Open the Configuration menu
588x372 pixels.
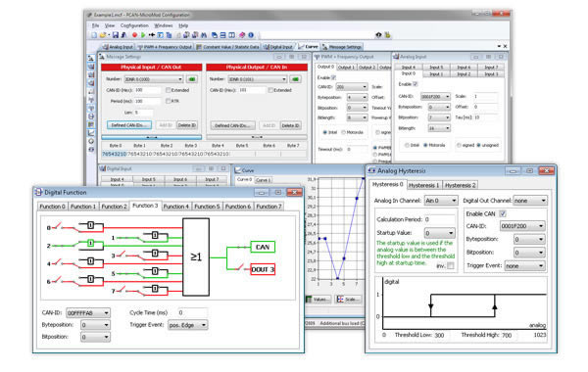click(x=134, y=25)
